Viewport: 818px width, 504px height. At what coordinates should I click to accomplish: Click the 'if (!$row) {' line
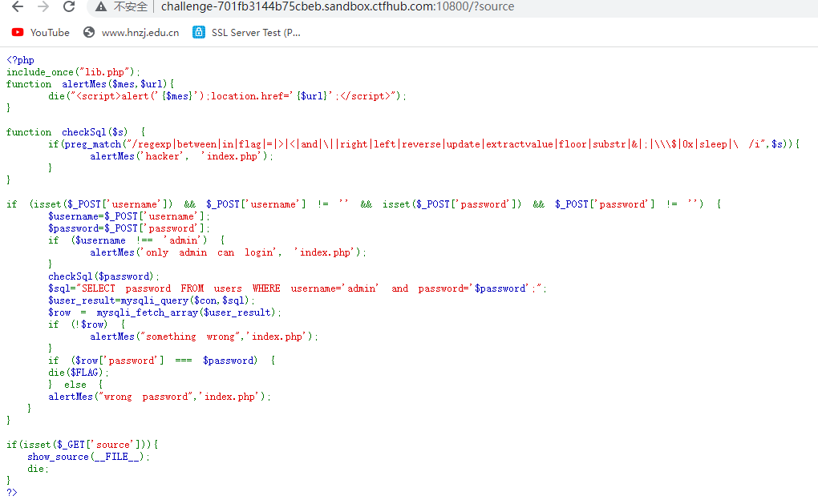point(87,325)
